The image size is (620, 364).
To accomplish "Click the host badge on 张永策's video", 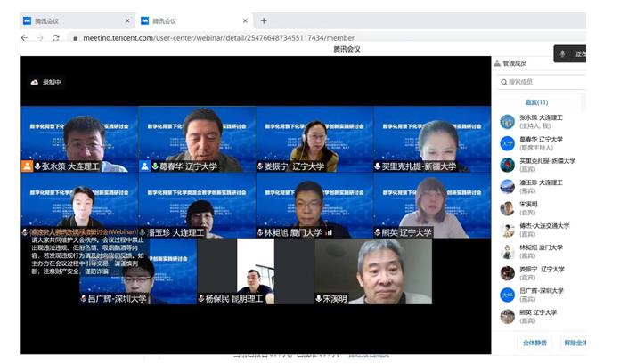I will point(28,166).
